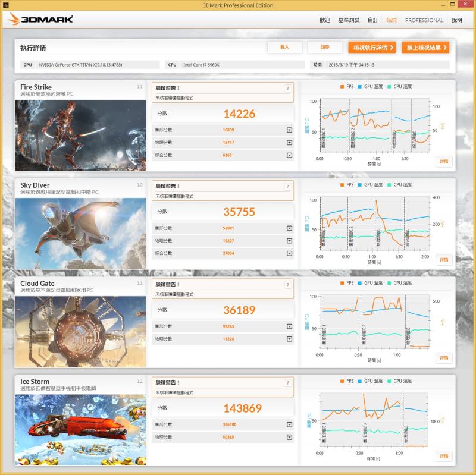Open 詳情 for Sky Diver chart
Viewport: 476px width, 475px height.
pyautogui.click(x=444, y=260)
